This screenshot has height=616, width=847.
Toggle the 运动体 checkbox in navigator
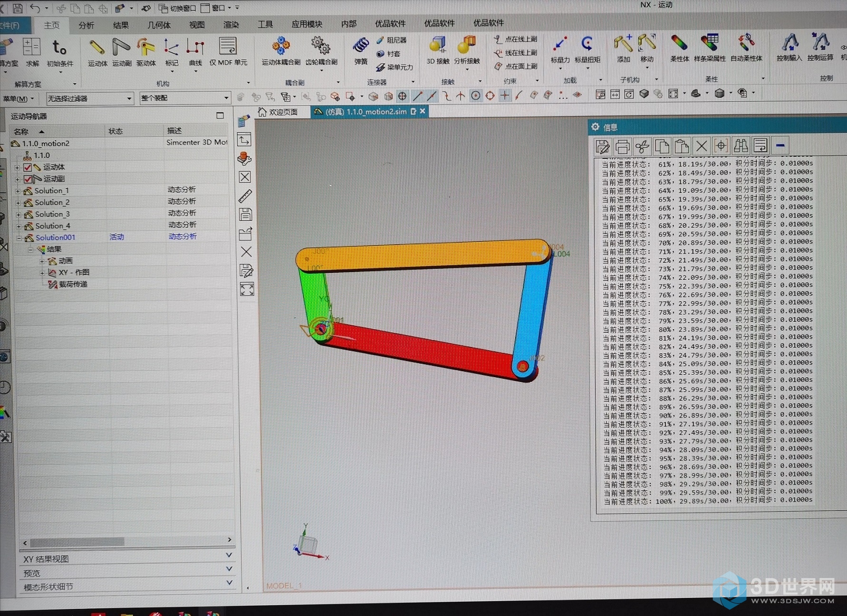pos(28,167)
